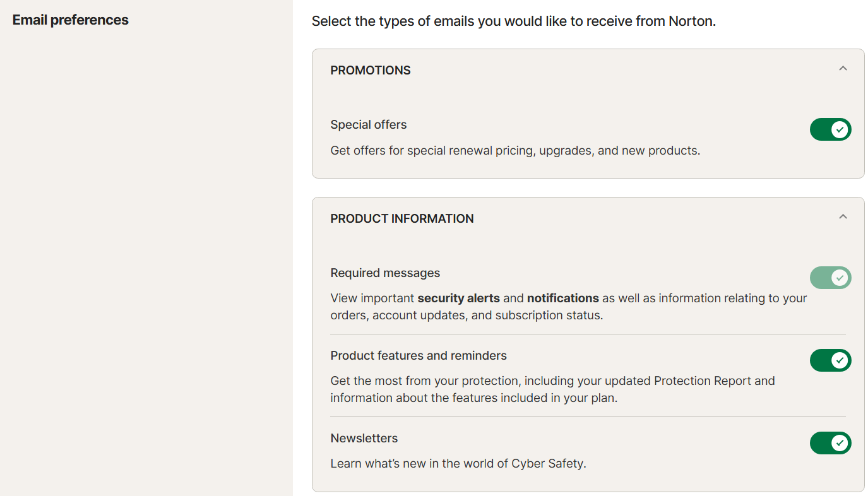Click the orders and account updates description
This screenshot has height=496, width=868.
467,315
